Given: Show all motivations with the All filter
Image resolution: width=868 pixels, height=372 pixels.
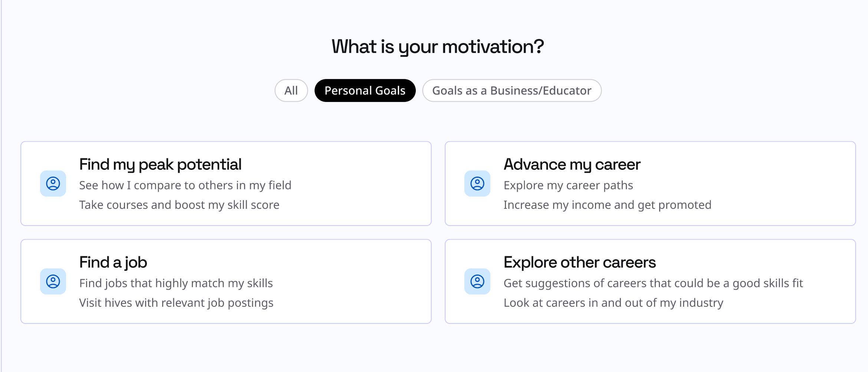Looking at the screenshot, I should click(291, 90).
